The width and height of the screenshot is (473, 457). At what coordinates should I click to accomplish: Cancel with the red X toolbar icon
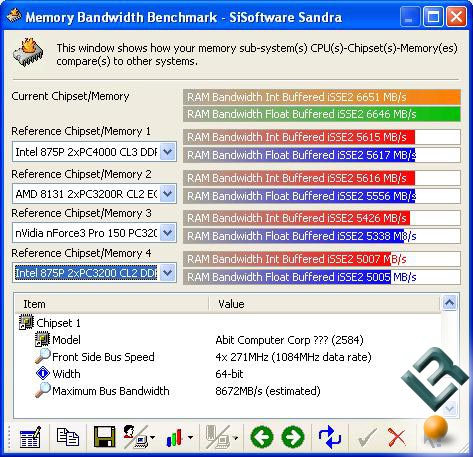click(x=397, y=437)
